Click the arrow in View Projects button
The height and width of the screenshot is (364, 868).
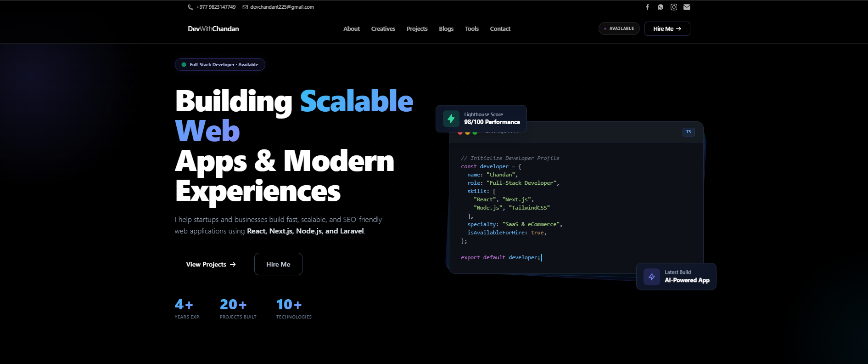click(x=233, y=264)
